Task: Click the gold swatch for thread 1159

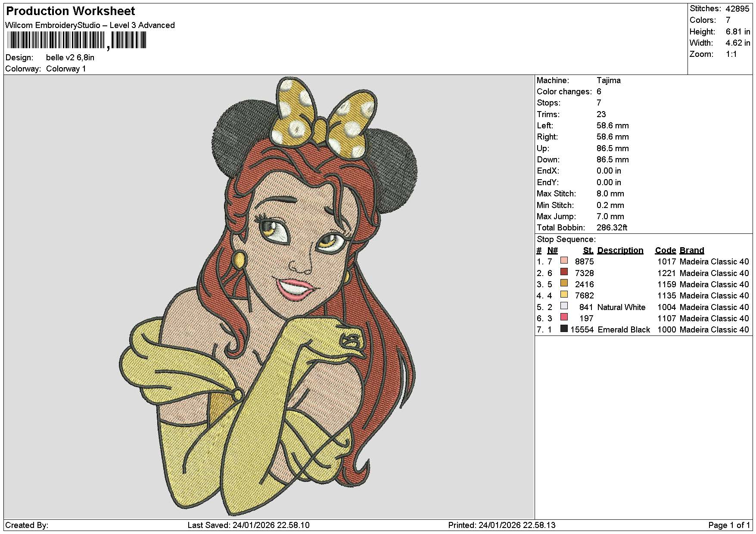Action: click(564, 283)
